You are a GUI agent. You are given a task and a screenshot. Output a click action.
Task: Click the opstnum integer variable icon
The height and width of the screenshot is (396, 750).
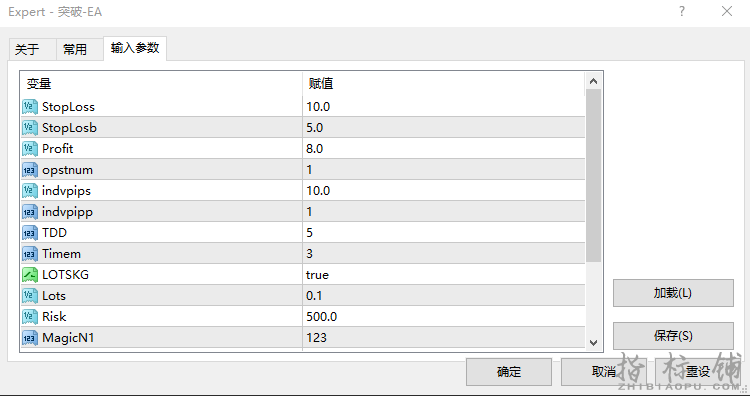coord(30,170)
